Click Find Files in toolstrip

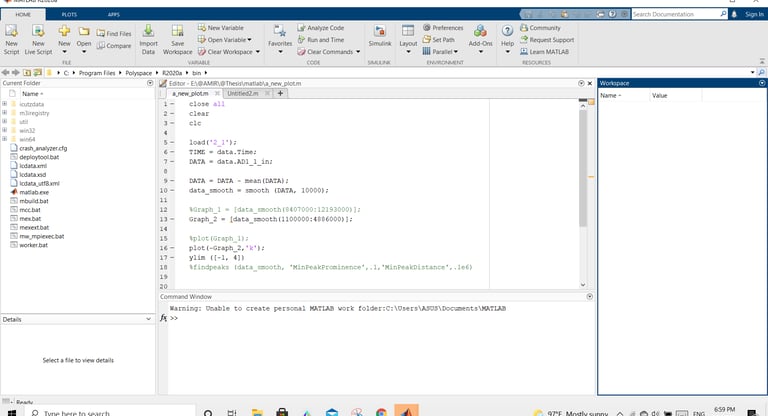114,33
